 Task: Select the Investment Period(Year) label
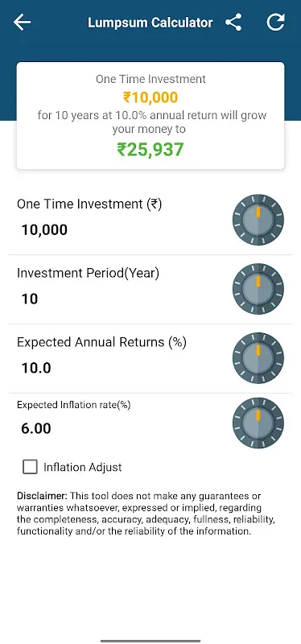[x=88, y=273]
